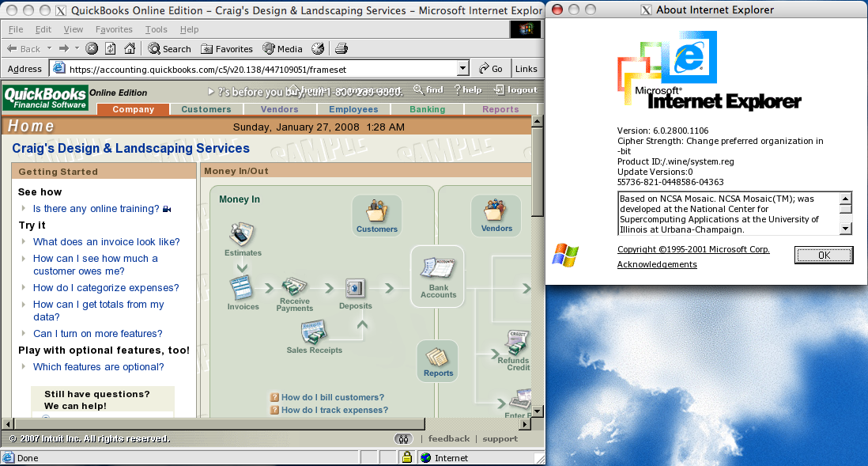Switch to the Reports tab
Screen dimensions: 868x466
point(500,109)
